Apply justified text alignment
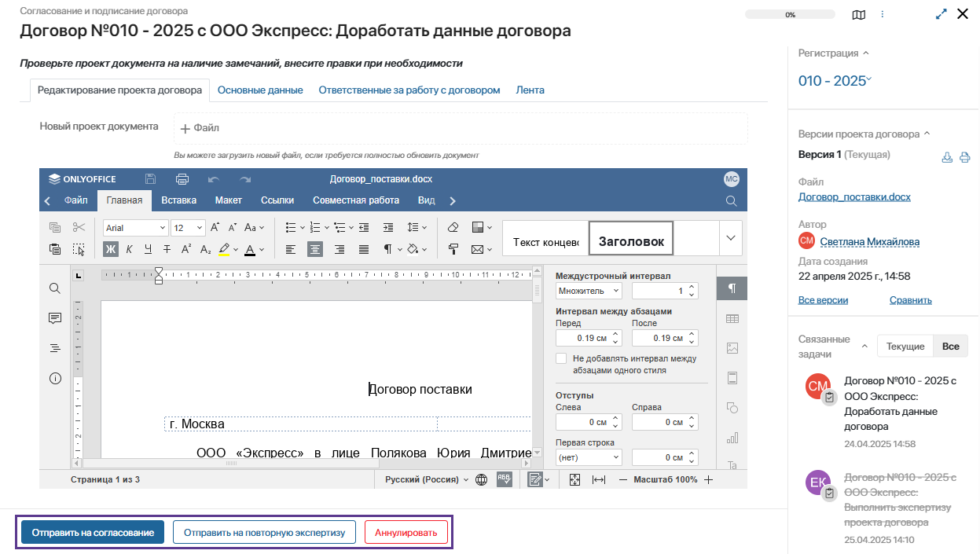980x554 pixels. pyautogui.click(x=364, y=249)
